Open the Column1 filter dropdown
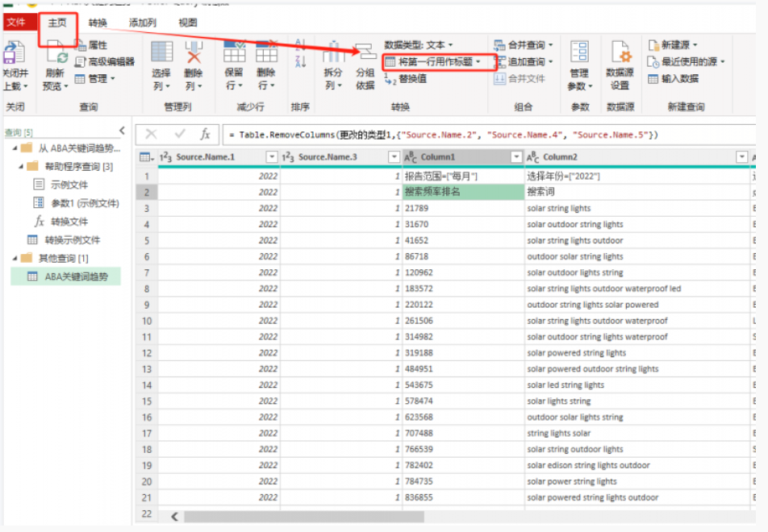This screenshot has height=532, width=768. [x=516, y=156]
